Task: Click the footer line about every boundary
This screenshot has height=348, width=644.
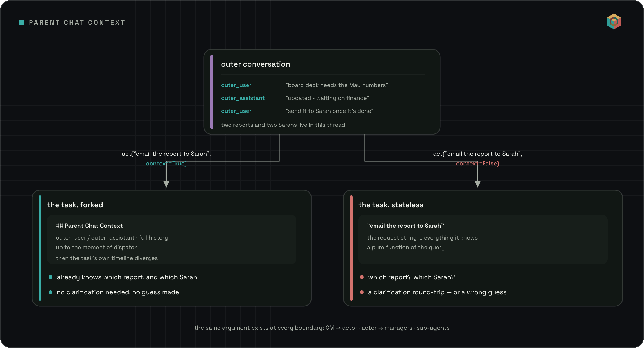Action: (322, 328)
